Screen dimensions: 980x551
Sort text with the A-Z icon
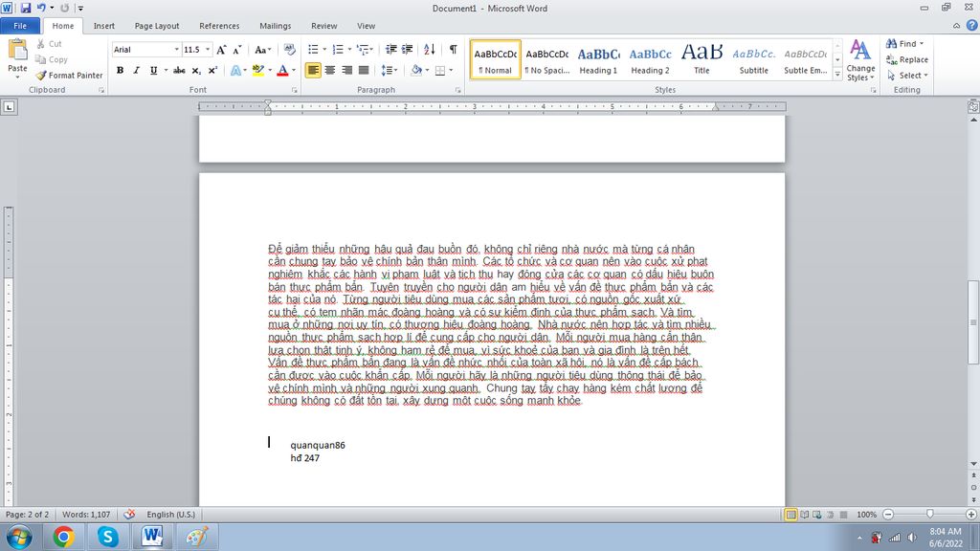430,50
